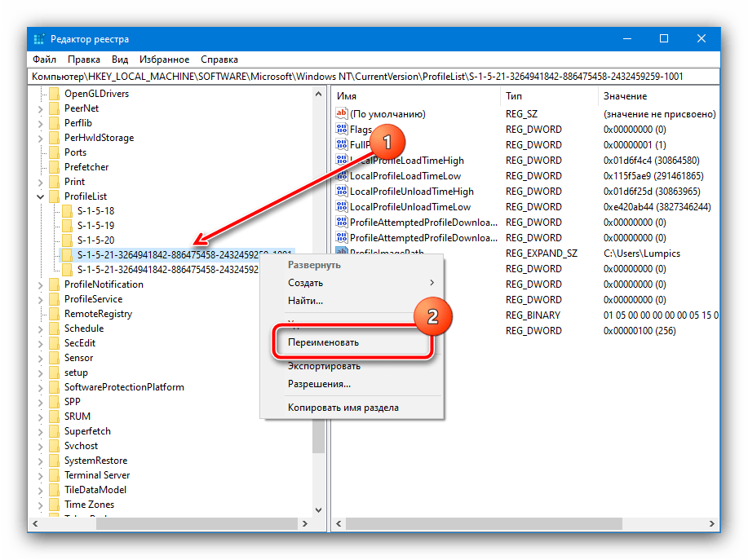Click the Имя column header
This screenshot has height=560, width=748.
(416, 96)
